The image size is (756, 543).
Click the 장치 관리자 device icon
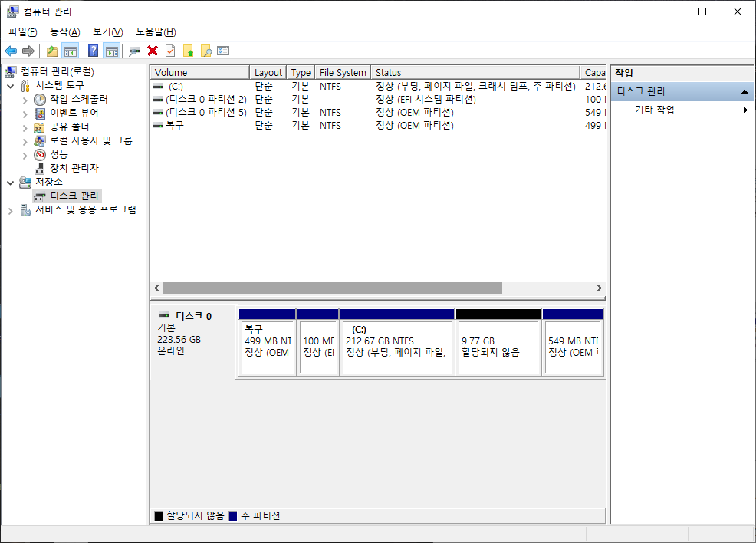pyautogui.click(x=40, y=168)
